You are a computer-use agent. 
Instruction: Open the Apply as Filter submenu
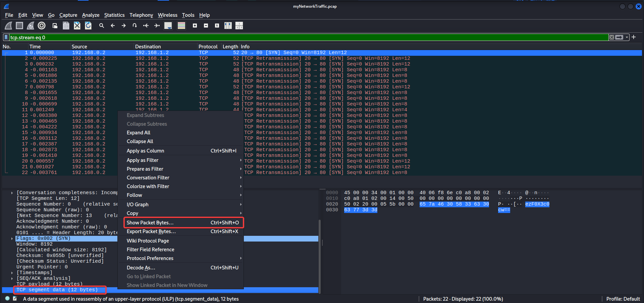tap(180, 160)
